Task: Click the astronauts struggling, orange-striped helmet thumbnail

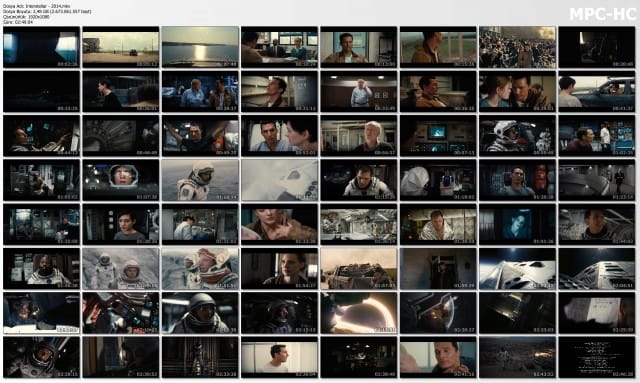Action: tap(200, 269)
